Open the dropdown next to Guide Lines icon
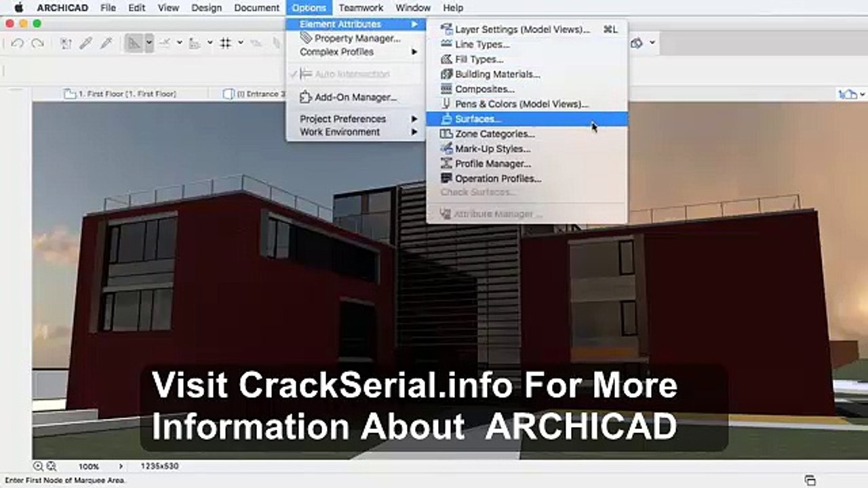This screenshot has height=488, width=868. coord(149,43)
